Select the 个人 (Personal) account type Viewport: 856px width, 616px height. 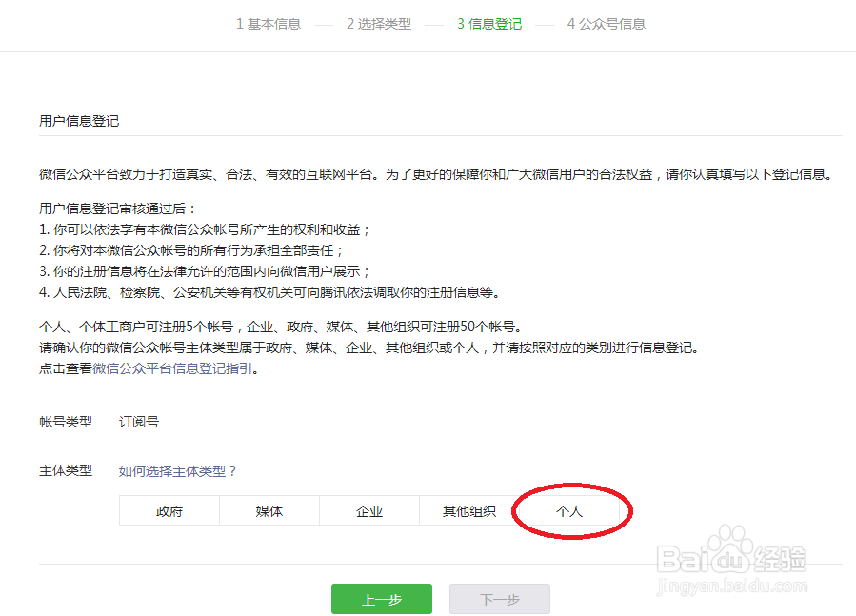(570, 510)
